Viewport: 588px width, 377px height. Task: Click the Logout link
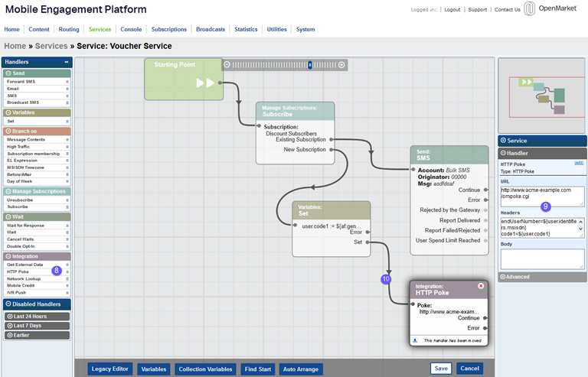click(452, 10)
